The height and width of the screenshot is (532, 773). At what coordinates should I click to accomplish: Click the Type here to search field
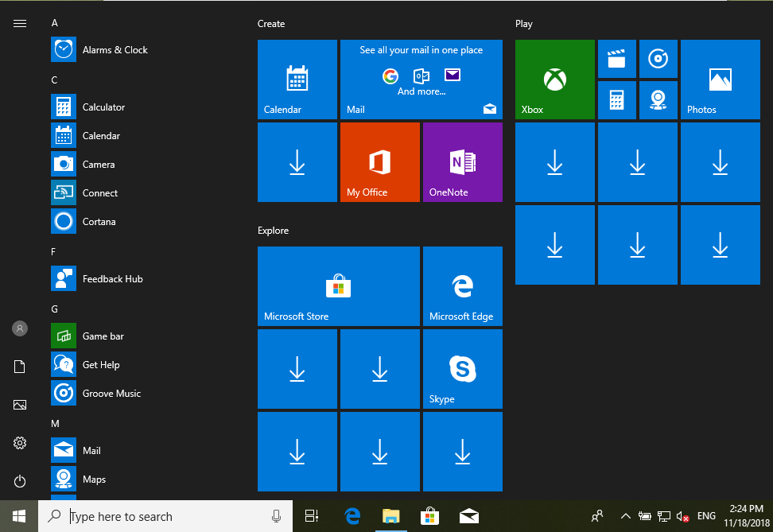pos(159,516)
